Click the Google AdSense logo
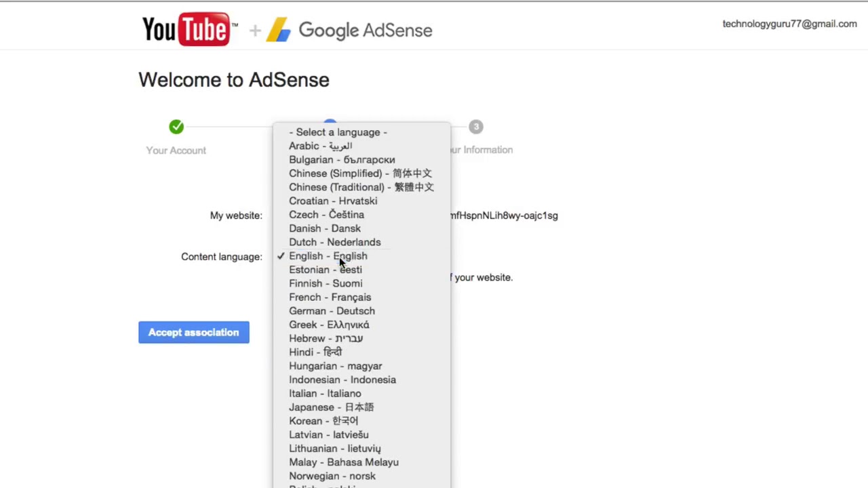868x488 pixels. (349, 30)
